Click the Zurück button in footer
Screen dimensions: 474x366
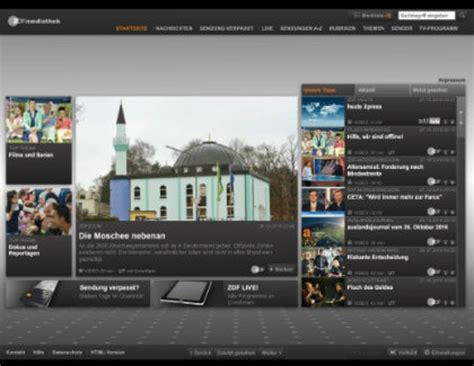[x=200, y=353]
